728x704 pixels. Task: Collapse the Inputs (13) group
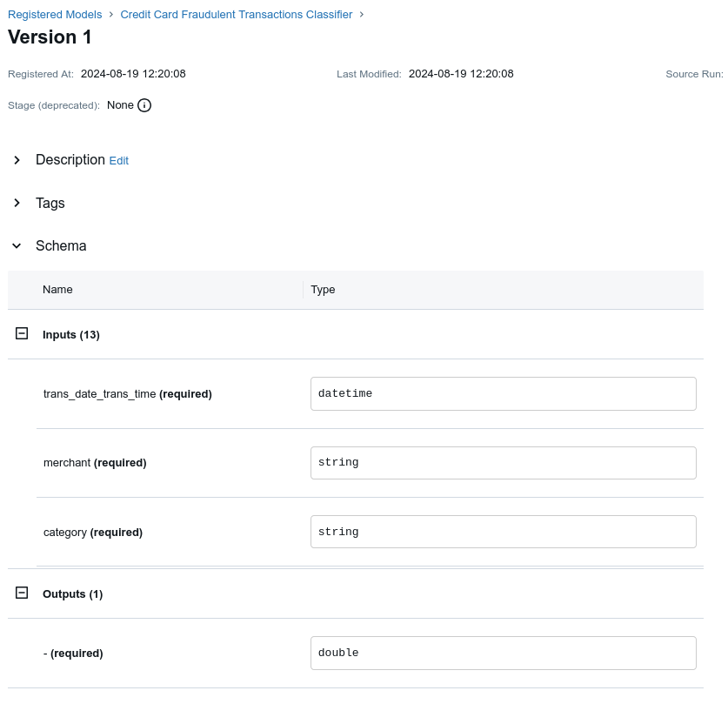pyautogui.click(x=22, y=333)
